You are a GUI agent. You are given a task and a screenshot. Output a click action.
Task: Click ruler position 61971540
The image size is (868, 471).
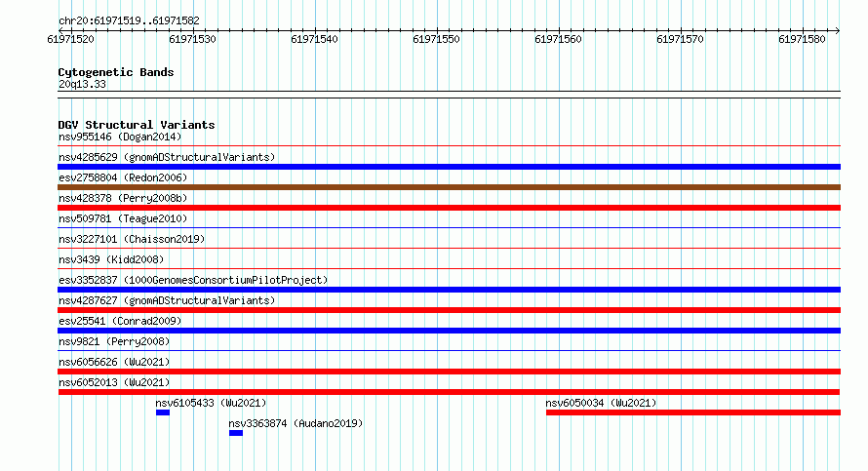314,39
